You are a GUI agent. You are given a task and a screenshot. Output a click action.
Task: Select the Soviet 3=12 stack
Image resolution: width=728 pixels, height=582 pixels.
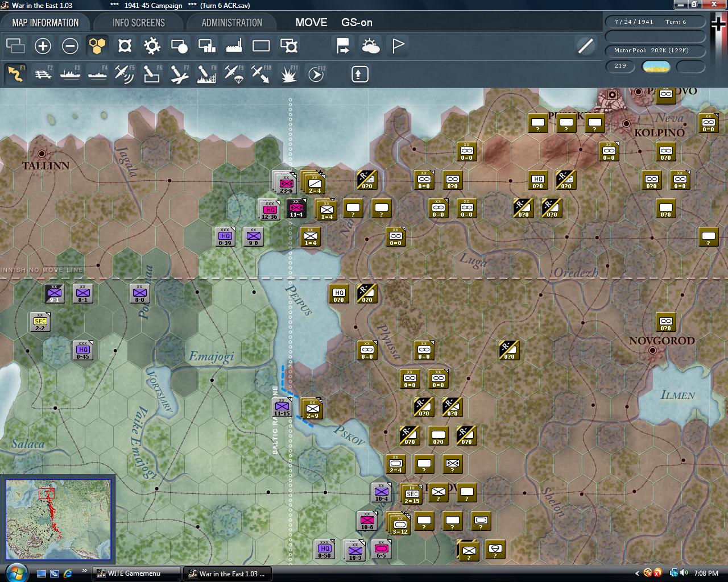399,524
